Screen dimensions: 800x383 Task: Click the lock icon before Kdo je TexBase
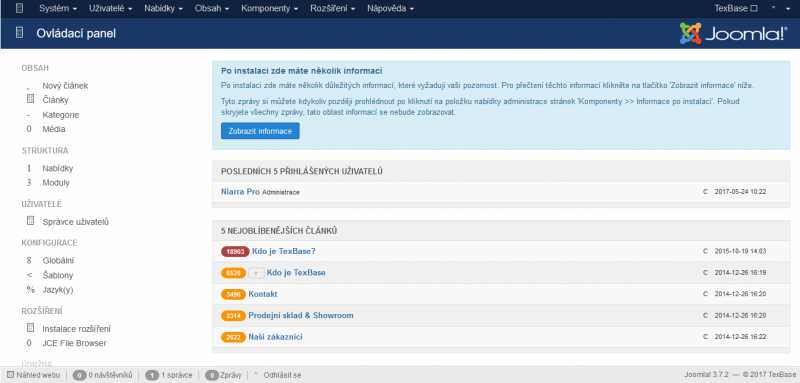tap(257, 273)
